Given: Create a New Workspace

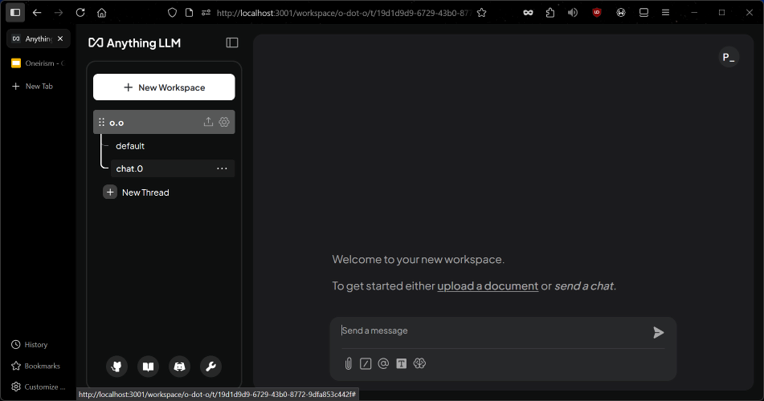Looking at the screenshot, I should [164, 87].
